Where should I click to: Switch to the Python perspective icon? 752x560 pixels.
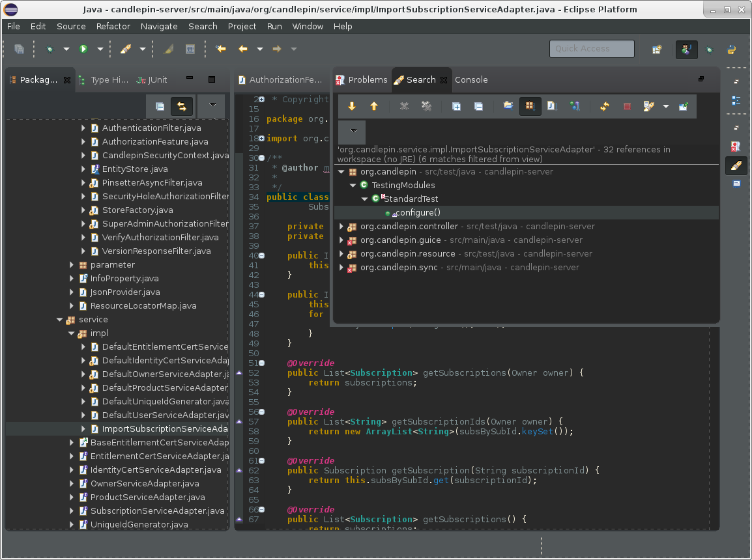tap(731, 49)
